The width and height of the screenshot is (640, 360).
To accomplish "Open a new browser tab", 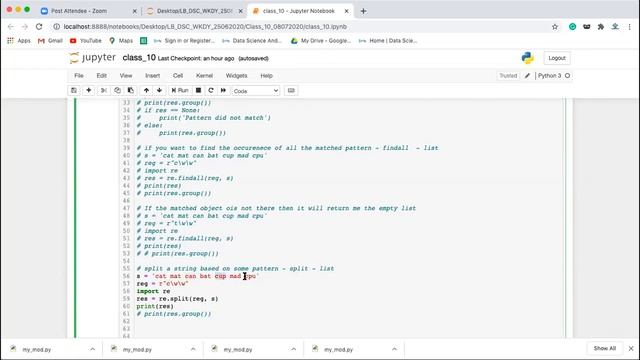I will pos(363,11).
